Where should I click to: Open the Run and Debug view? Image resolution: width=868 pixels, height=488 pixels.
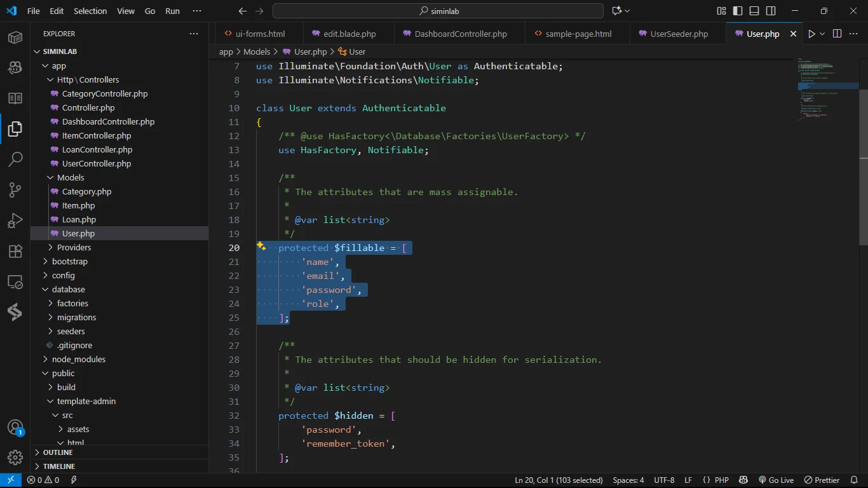[15, 220]
